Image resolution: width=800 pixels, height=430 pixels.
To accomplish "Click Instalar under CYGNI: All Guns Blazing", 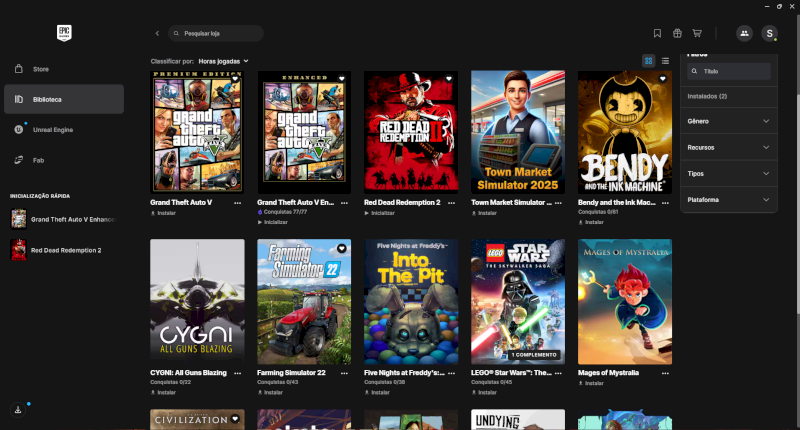I will (x=163, y=393).
